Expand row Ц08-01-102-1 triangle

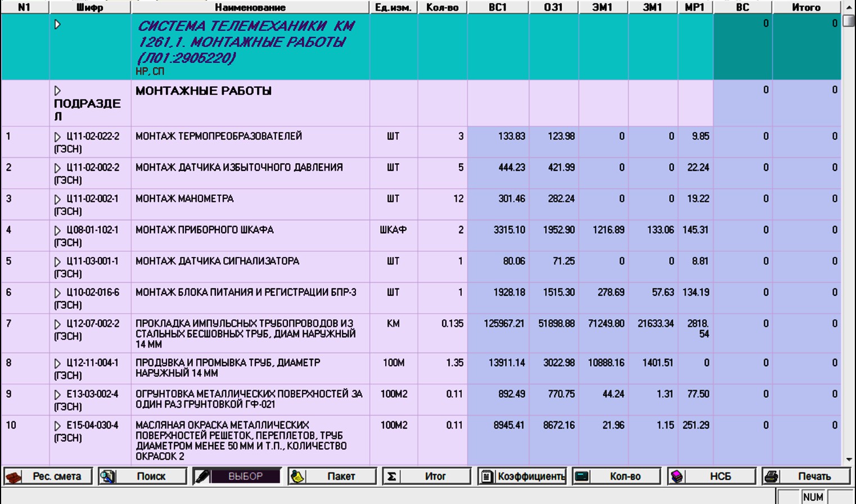(57, 230)
